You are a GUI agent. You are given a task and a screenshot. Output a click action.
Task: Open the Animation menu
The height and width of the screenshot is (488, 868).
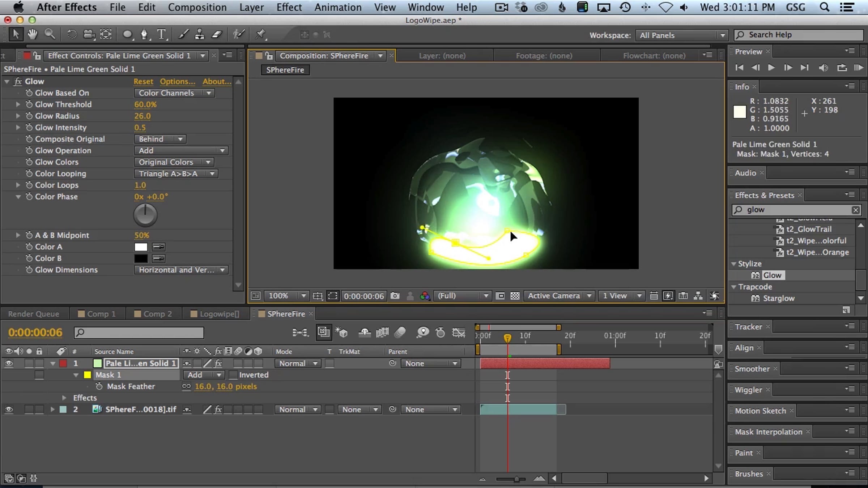click(338, 7)
